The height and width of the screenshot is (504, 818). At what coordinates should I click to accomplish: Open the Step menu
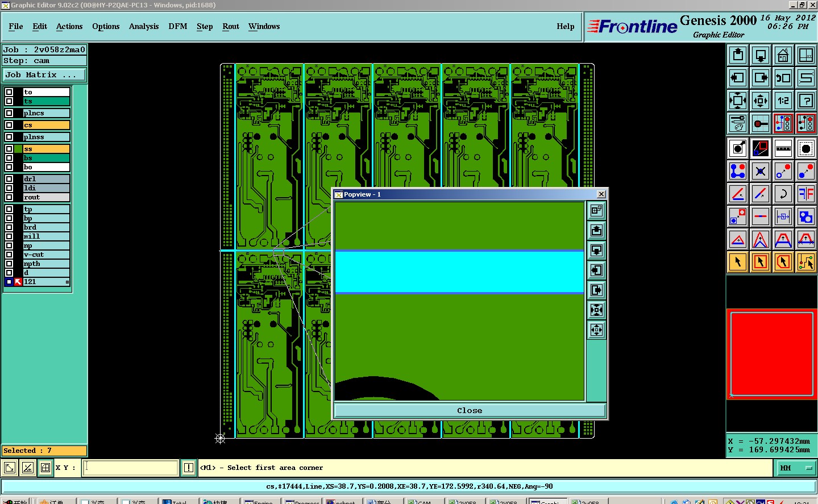pyautogui.click(x=205, y=26)
